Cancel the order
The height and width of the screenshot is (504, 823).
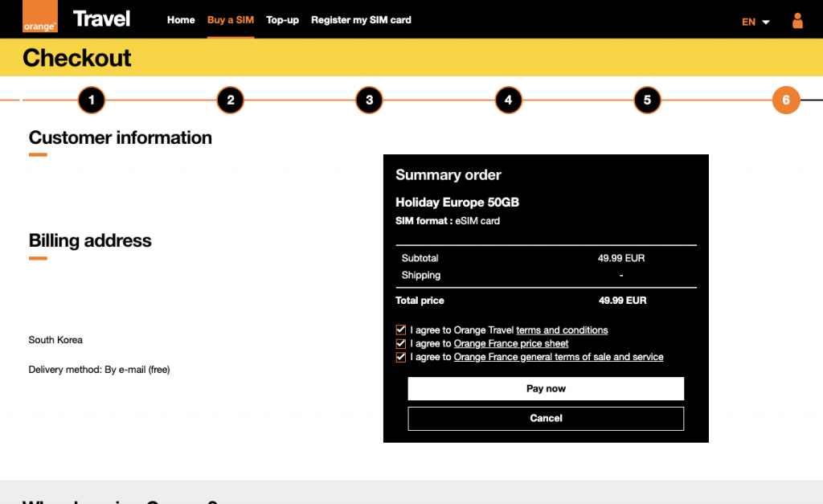[546, 418]
